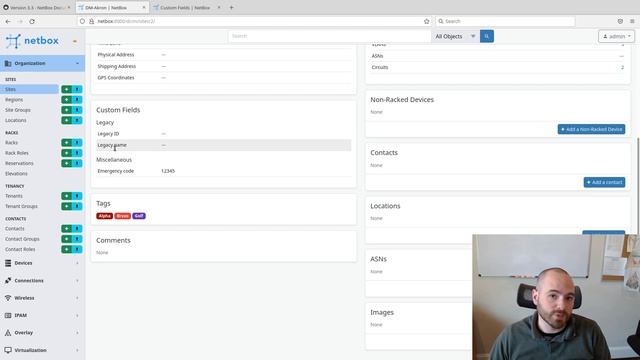Click Add a Non-Racked Device button

click(591, 129)
